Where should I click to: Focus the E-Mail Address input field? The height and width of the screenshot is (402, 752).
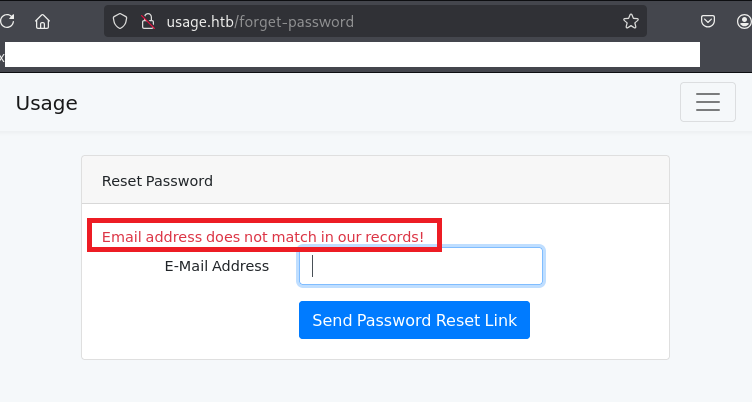click(x=420, y=266)
